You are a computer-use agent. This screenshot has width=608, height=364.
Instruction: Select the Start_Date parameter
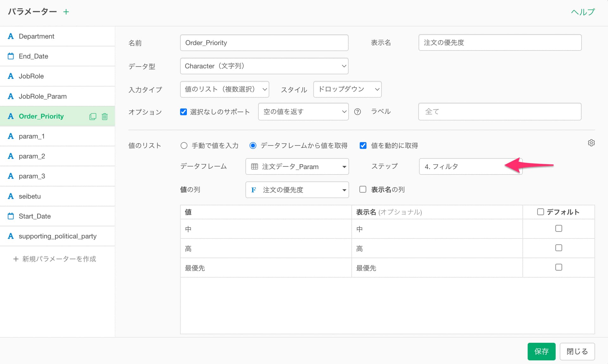click(57, 216)
